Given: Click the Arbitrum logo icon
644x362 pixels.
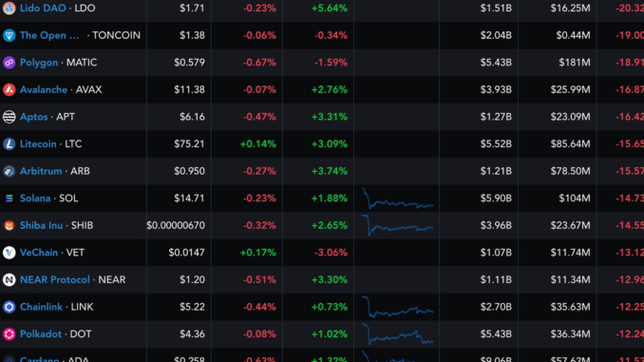Looking at the screenshot, I should 9,171.
